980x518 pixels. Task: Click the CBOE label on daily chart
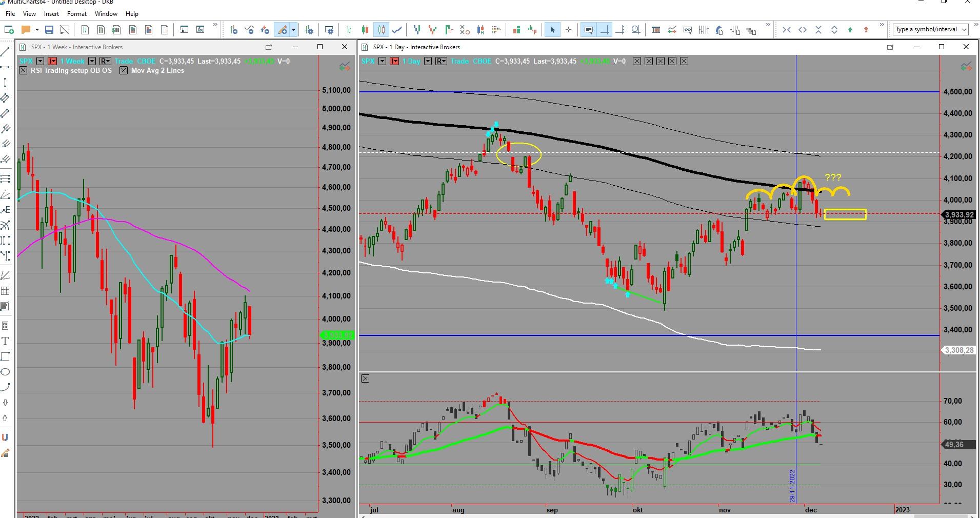[x=482, y=61]
